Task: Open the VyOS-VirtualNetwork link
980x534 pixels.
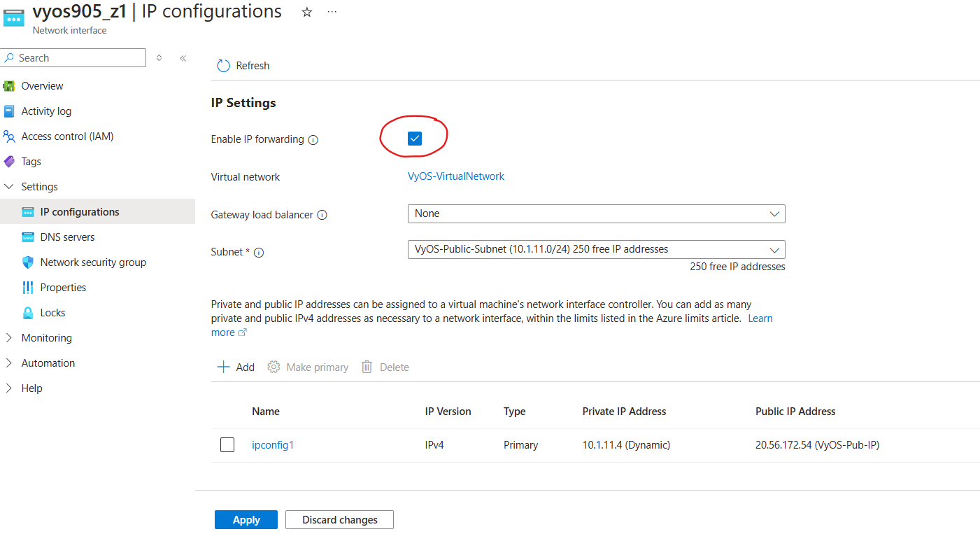Action: [x=455, y=176]
